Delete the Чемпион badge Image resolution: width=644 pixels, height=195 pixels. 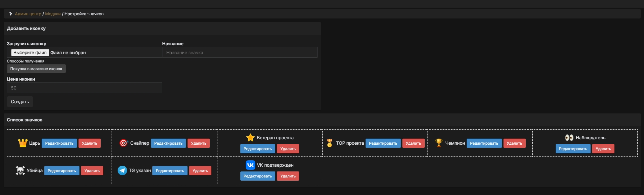pos(514,143)
